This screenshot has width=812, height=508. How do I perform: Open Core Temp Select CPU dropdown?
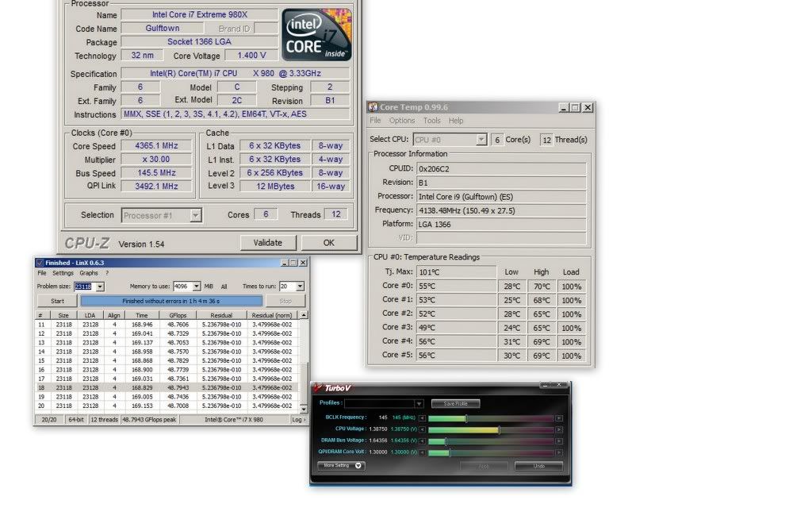tap(481, 140)
